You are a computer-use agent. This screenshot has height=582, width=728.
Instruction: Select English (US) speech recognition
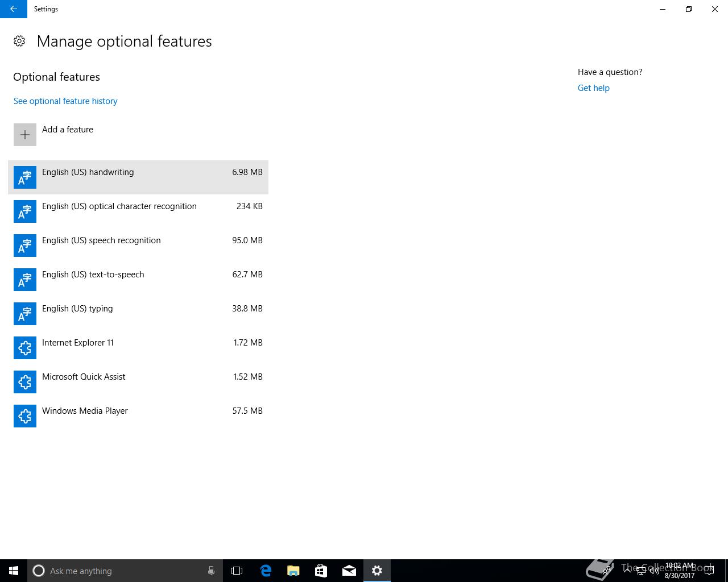tap(138, 246)
